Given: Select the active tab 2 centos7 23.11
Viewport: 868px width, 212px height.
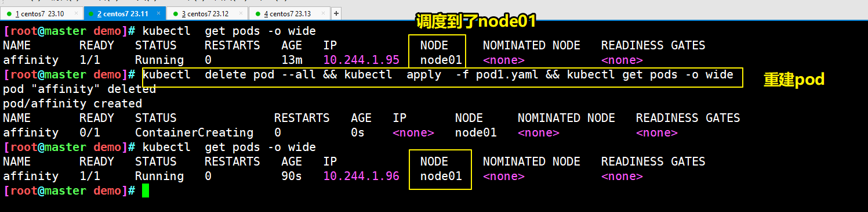Looking at the screenshot, I should tap(125, 13).
